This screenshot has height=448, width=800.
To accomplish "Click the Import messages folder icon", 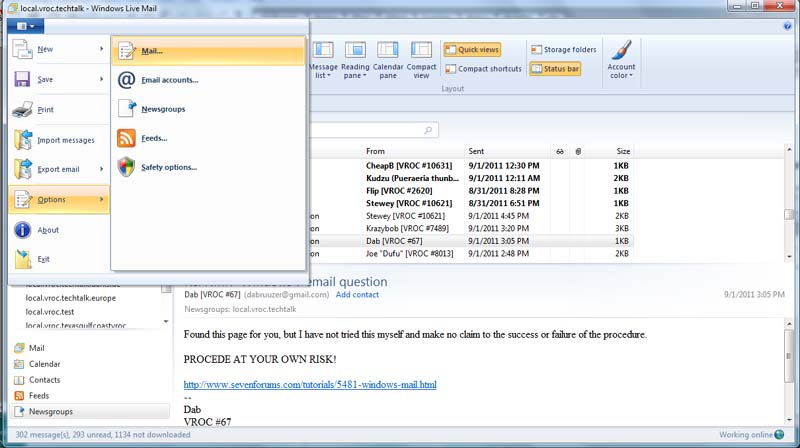I will 23,139.
